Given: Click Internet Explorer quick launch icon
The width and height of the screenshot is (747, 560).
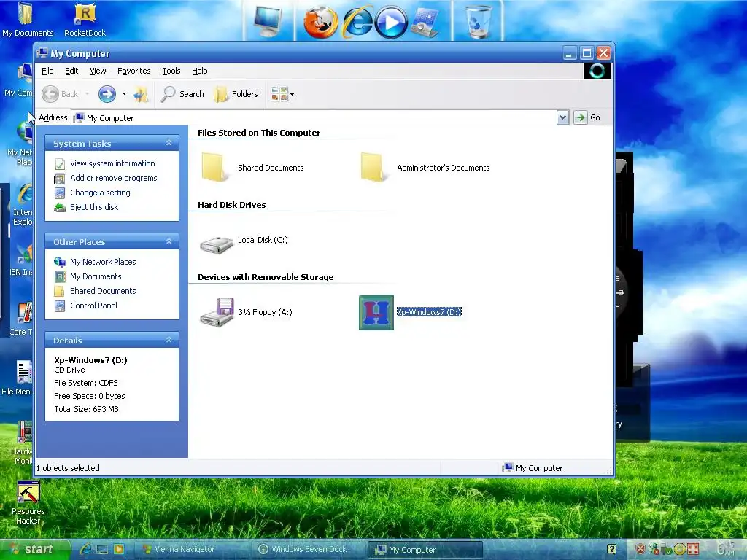Looking at the screenshot, I should (86, 549).
